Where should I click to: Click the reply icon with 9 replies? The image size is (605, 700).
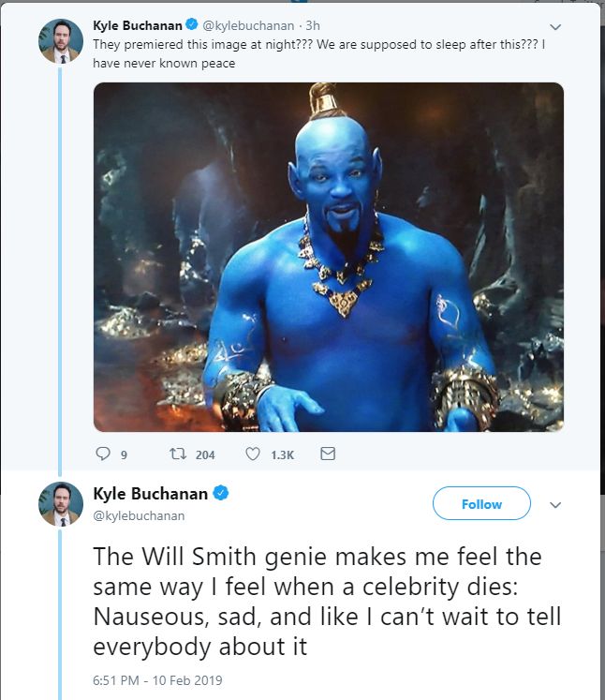point(104,454)
